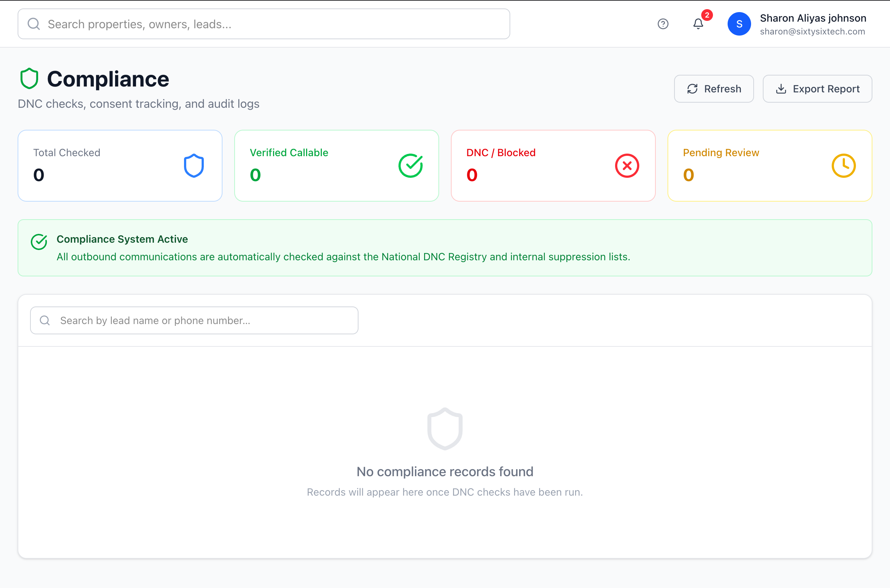
Task: Click the green checkmark in Verified Callable
Action: (x=411, y=166)
